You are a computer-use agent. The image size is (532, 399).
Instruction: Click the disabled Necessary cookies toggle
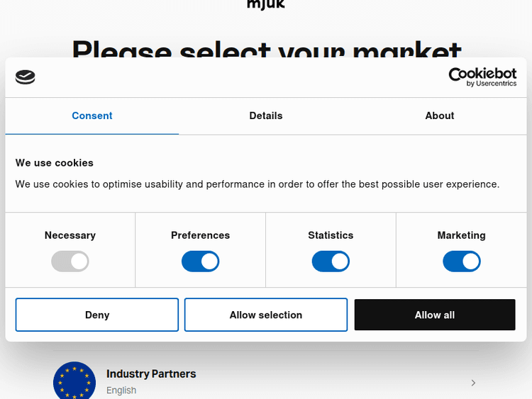point(70,262)
